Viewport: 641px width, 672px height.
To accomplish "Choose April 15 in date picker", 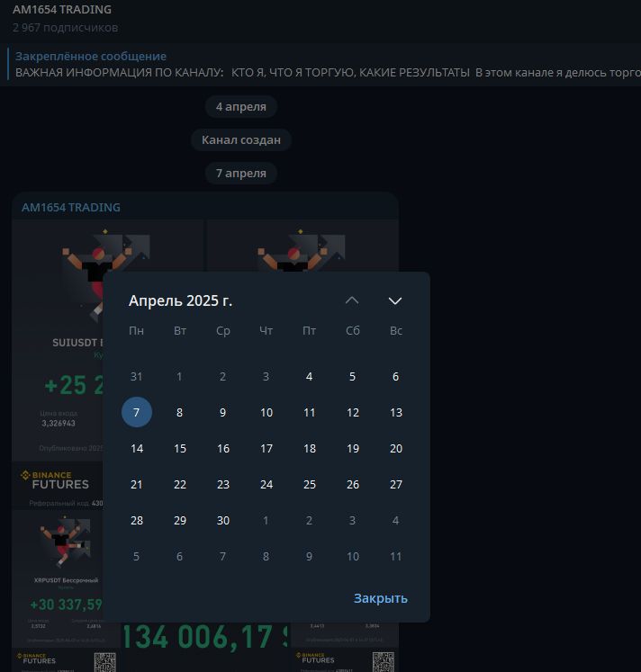I will [x=180, y=448].
